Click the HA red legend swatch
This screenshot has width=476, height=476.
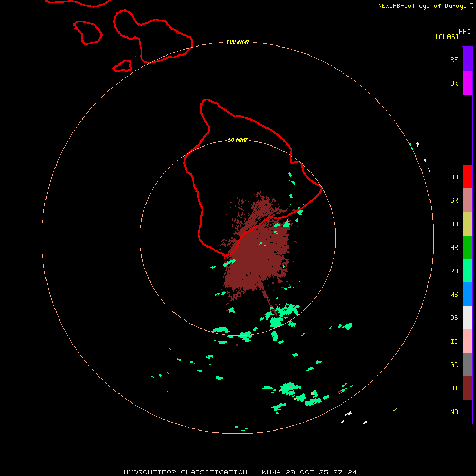467,177
